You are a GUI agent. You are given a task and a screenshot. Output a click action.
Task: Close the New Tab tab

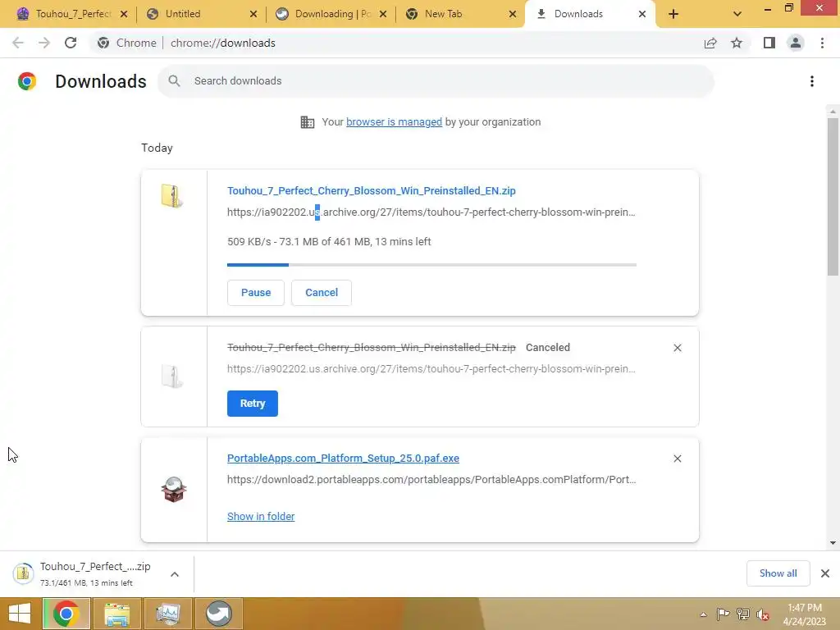[x=513, y=14]
